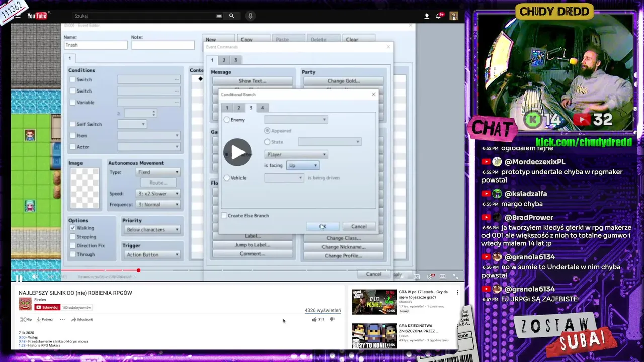
Task: Pause the video with player pause button
Action: (19, 277)
